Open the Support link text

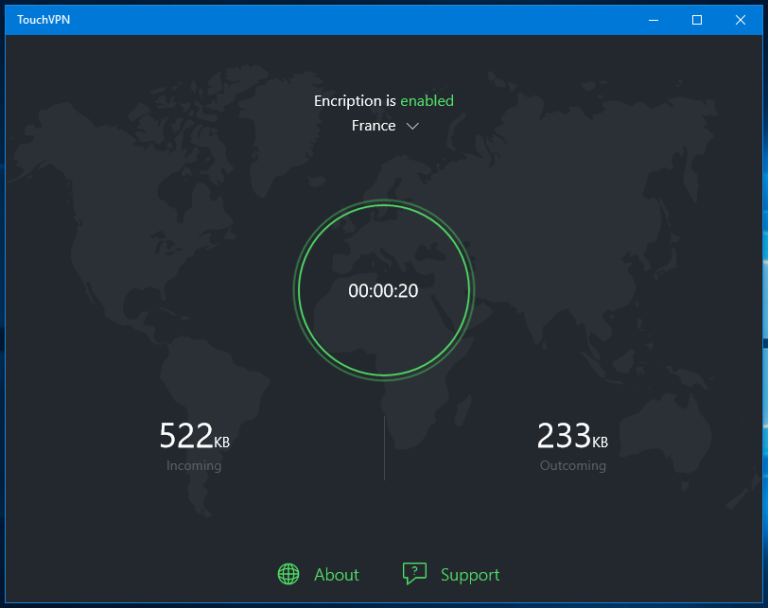coord(470,575)
